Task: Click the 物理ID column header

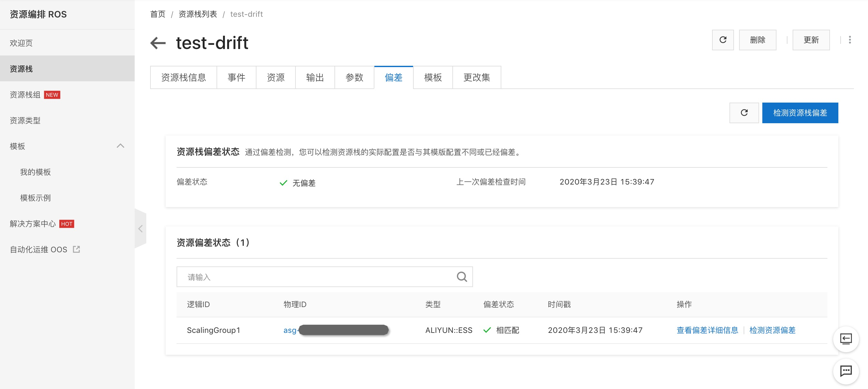Action: (295, 304)
